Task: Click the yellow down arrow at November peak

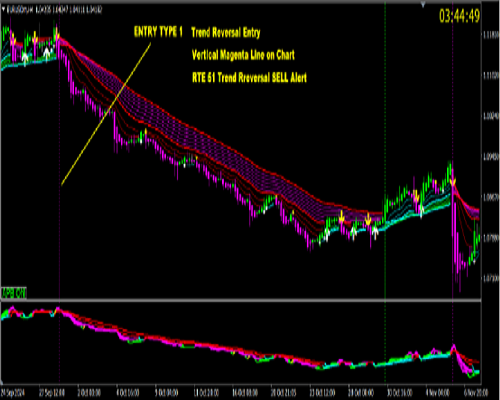Action: pyautogui.click(x=453, y=182)
